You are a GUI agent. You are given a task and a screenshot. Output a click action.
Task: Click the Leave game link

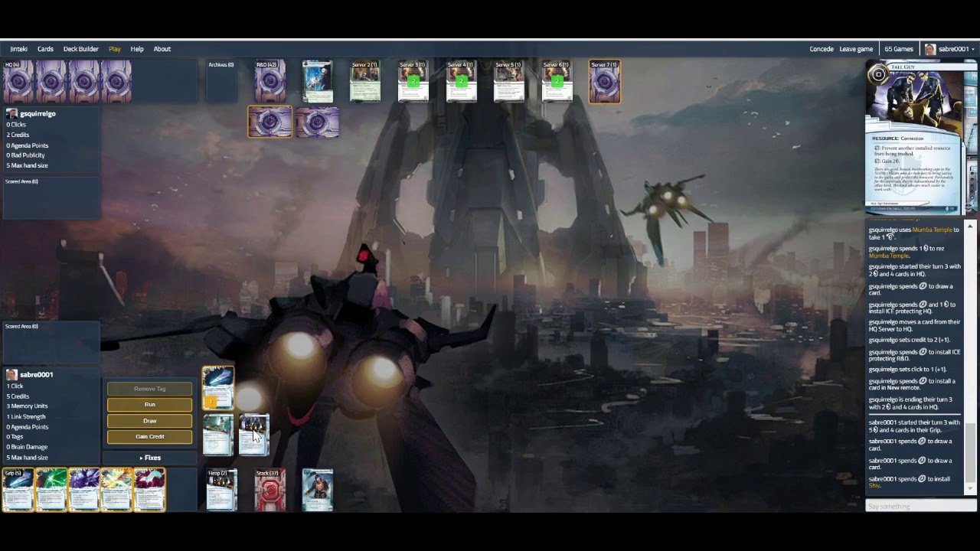856,49
